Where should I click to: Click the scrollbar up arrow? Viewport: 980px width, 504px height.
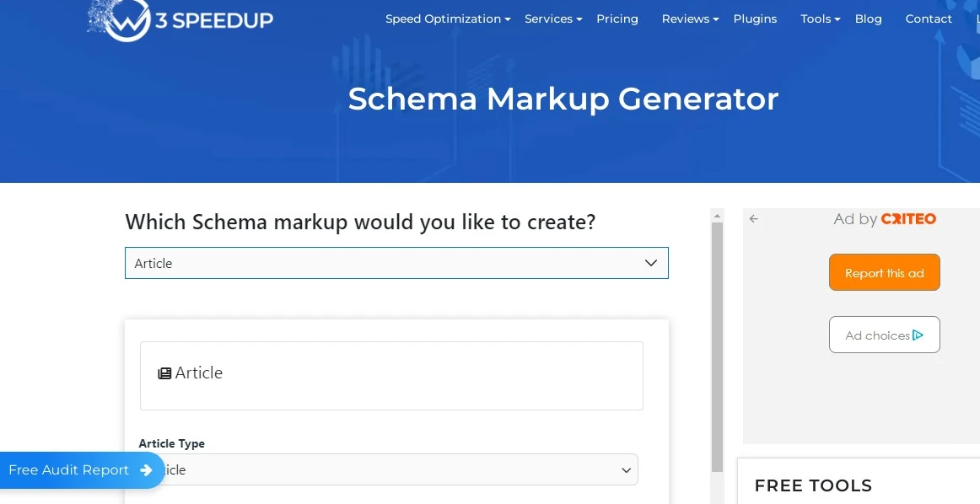[718, 216]
